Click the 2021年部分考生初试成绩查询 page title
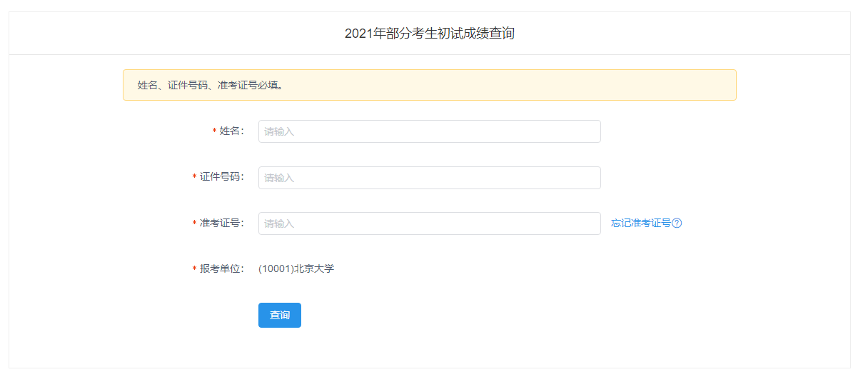 [429, 34]
